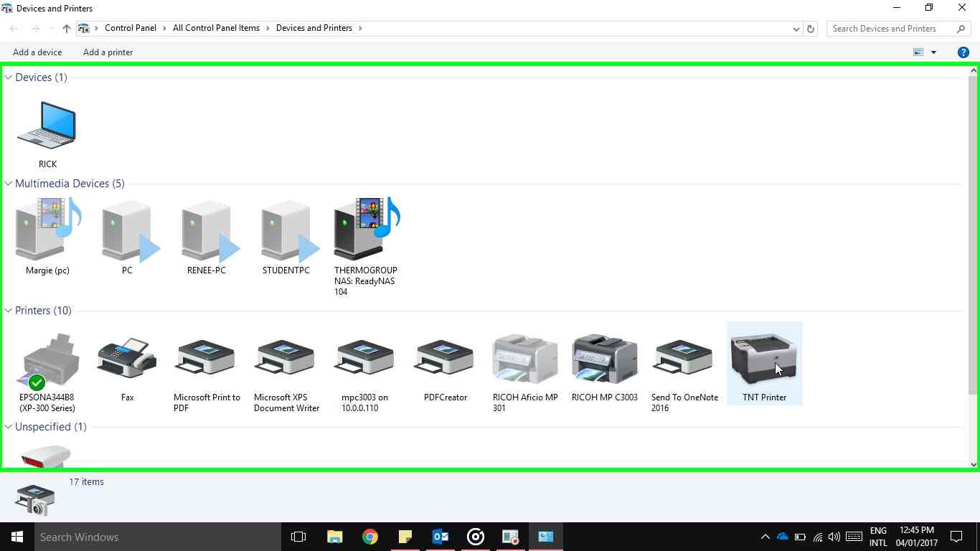The height and width of the screenshot is (551, 980).
Task: Open the view options dropdown arrow
Action: 933,52
